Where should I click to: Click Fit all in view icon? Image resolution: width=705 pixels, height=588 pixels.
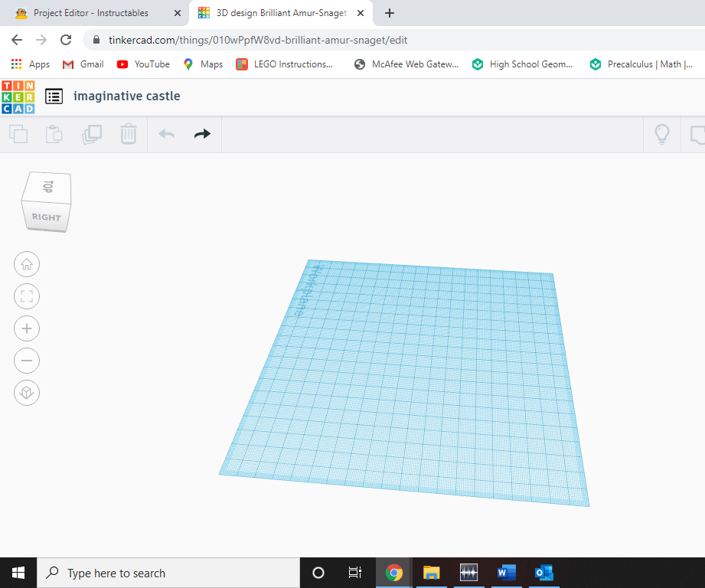pos(27,296)
